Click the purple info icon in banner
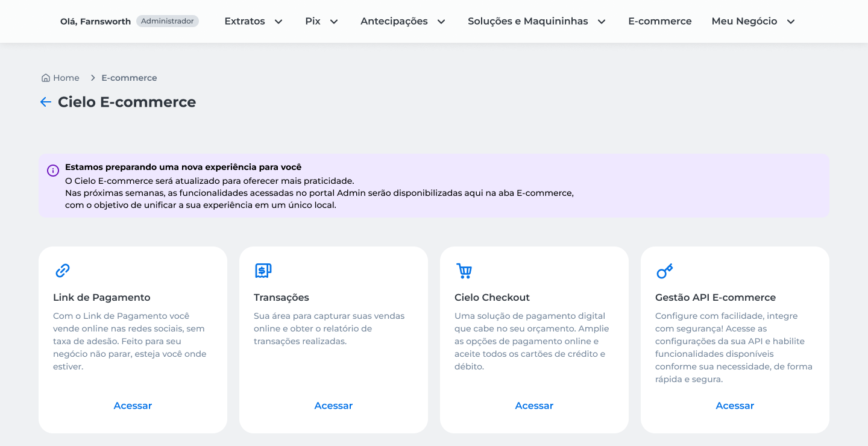Image resolution: width=868 pixels, height=446 pixels. point(53,171)
